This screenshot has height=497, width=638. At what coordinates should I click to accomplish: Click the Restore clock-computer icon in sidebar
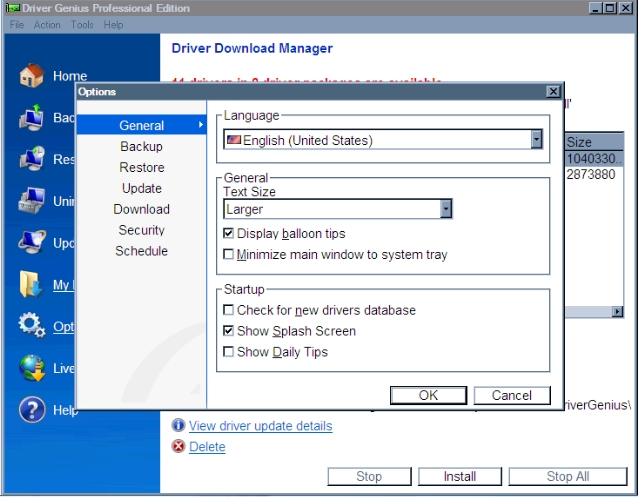click(x=32, y=159)
